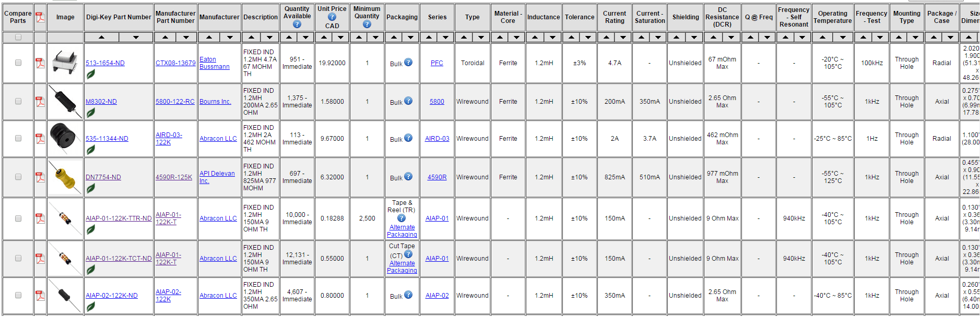Open PDF datasheet for AIAP-02-122K-ND
The height and width of the screenshot is (317, 980).
coord(40,295)
